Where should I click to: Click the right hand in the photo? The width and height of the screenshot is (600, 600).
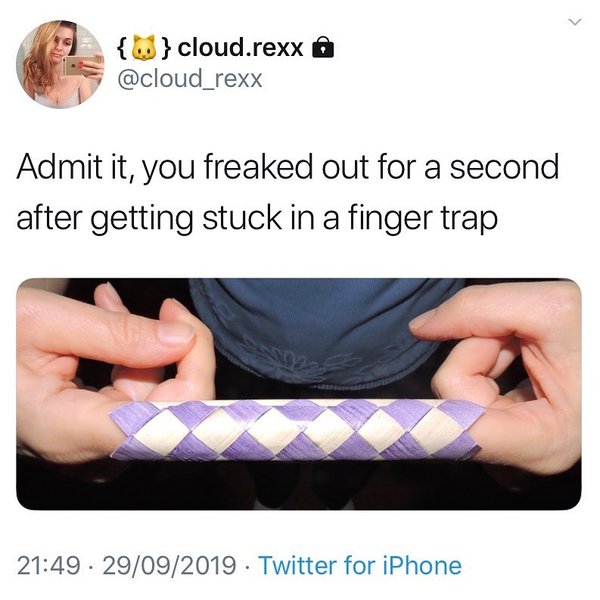[505, 379]
